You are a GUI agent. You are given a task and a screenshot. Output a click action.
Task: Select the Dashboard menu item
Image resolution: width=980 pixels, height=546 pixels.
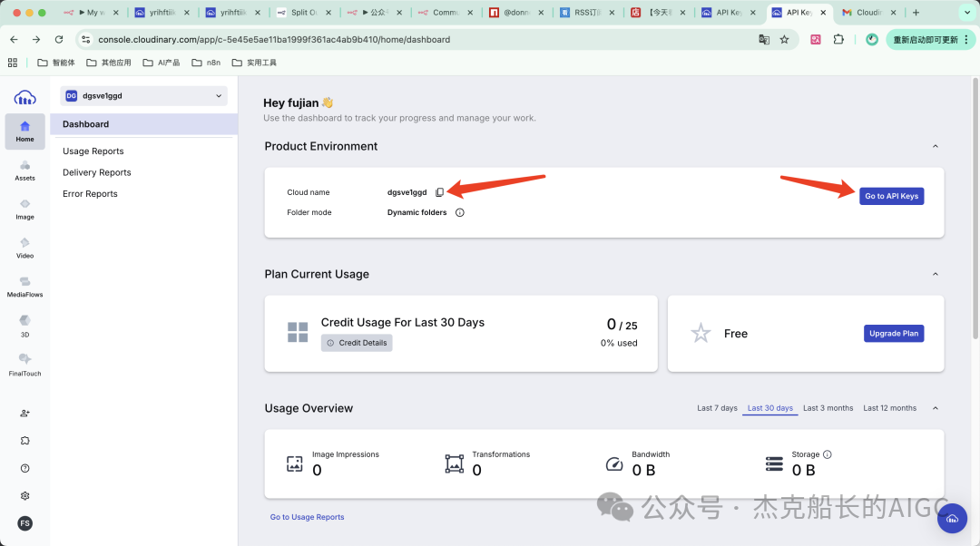pos(143,124)
